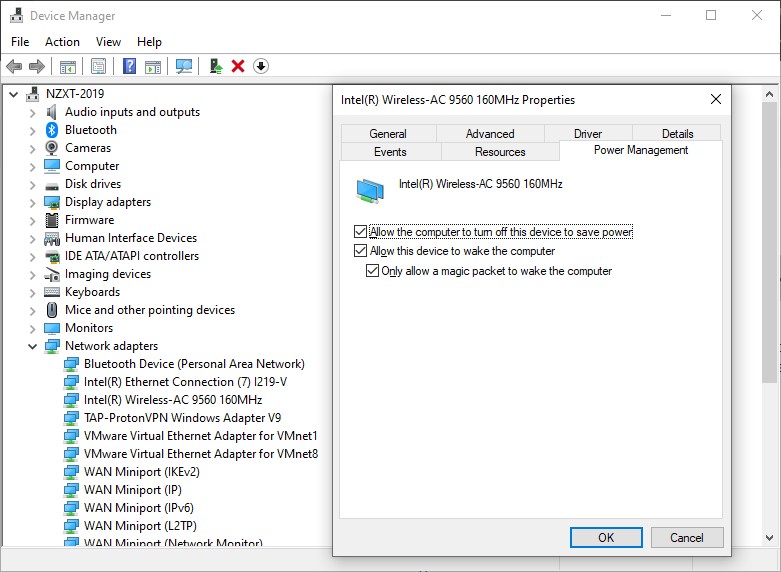The width and height of the screenshot is (781, 572).
Task: Click OK in the Properties dialog
Action: [x=606, y=538]
